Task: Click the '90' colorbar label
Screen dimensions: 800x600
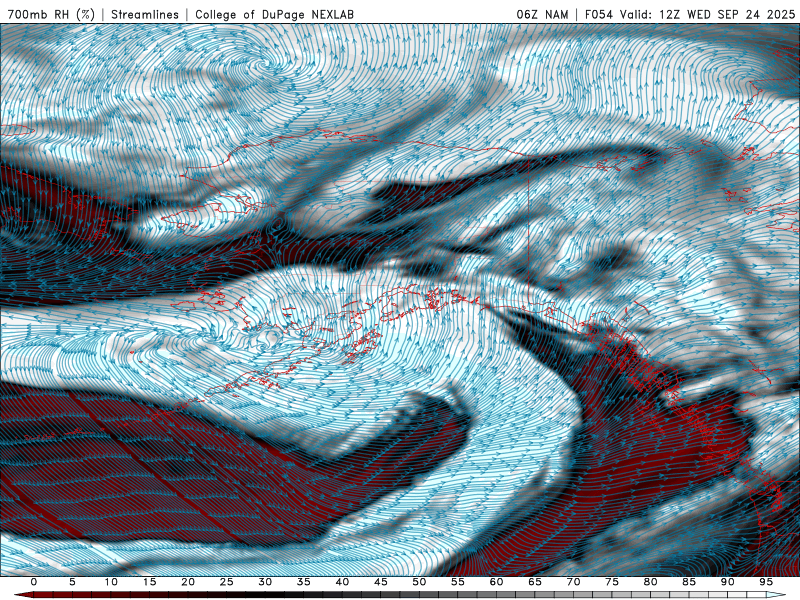Action: pyautogui.click(x=728, y=582)
